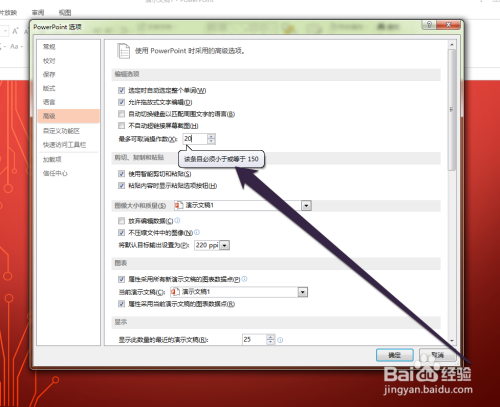The width and height of the screenshot is (500, 407).
Task: Open 图像大小和质量 presentation dropdown
Action: [306, 205]
